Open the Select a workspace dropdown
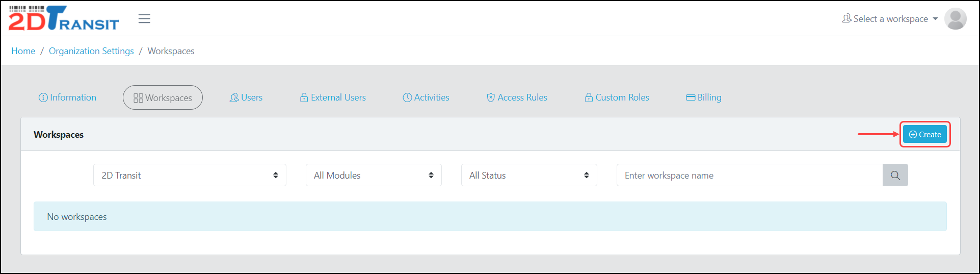 point(890,19)
